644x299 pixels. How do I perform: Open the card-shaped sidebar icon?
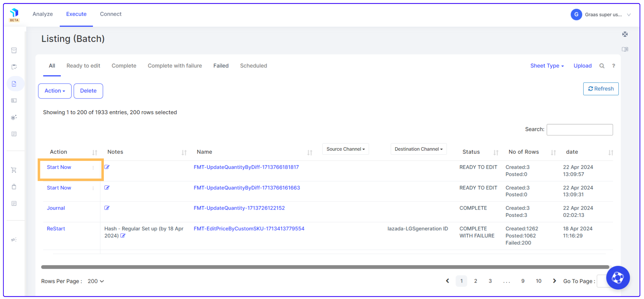[x=14, y=101]
